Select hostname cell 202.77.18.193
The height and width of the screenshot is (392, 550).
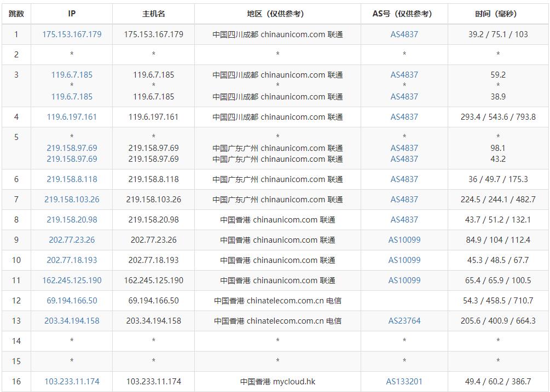click(154, 260)
